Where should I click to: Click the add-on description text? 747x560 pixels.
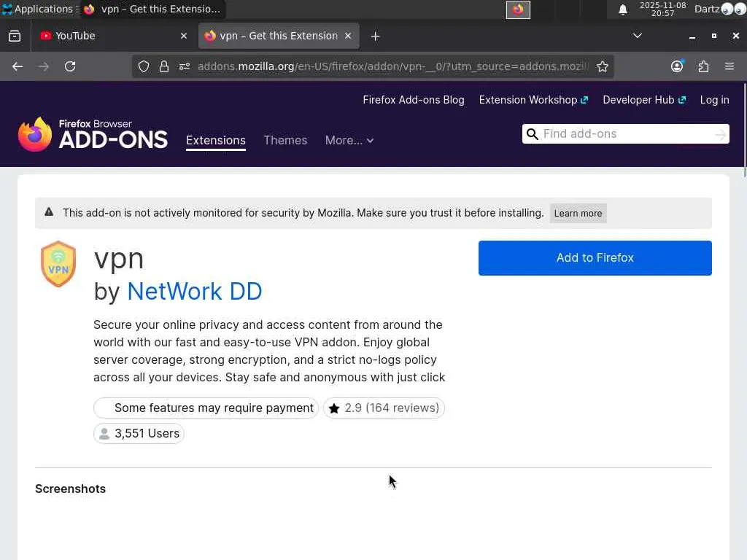[269, 351]
